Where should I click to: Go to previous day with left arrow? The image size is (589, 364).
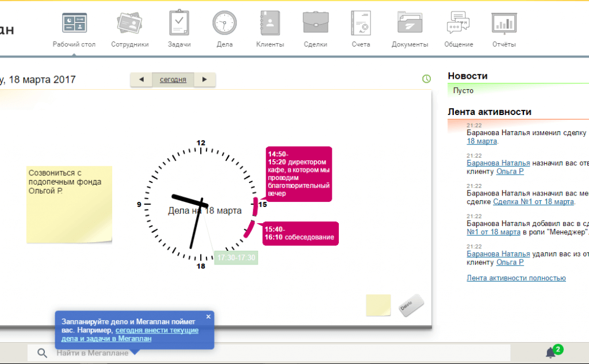pyautogui.click(x=141, y=80)
